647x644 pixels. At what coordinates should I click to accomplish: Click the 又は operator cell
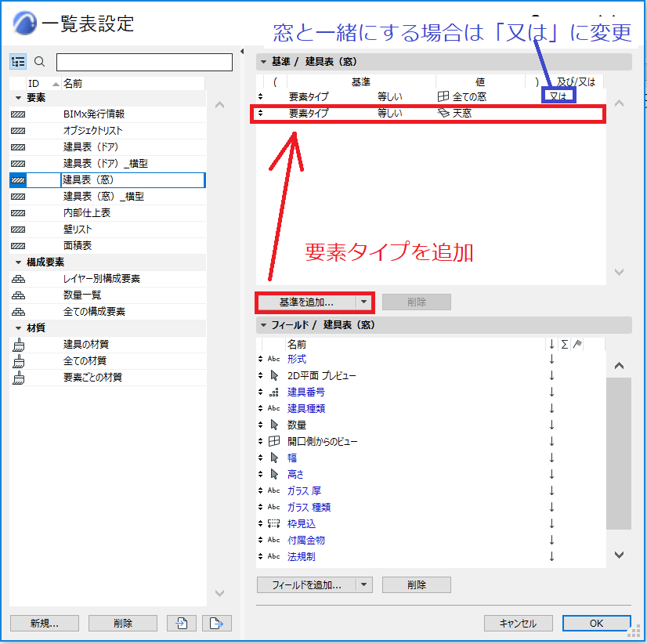click(558, 96)
